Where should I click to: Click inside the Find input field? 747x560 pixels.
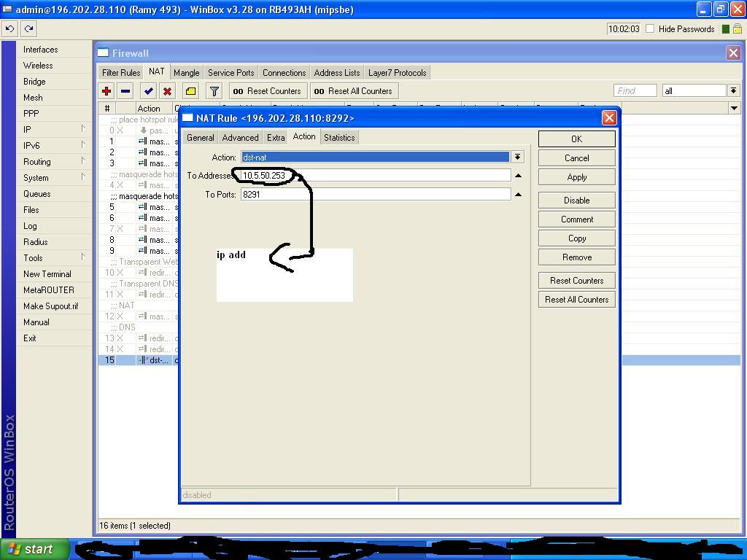click(633, 90)
